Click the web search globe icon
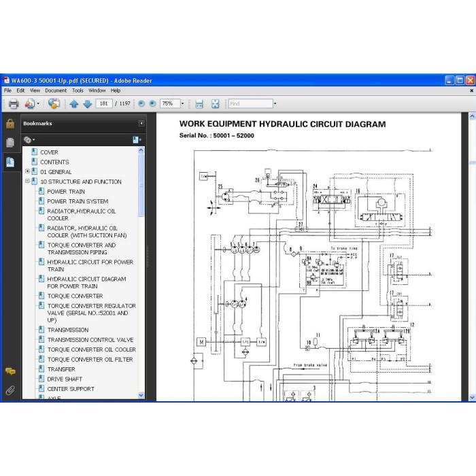 click(54, 103)
